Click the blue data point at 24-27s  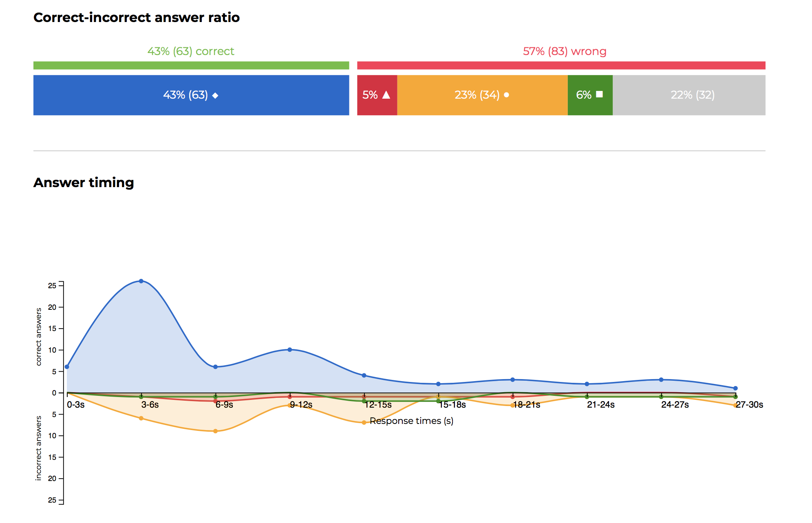tap(661, 380)
